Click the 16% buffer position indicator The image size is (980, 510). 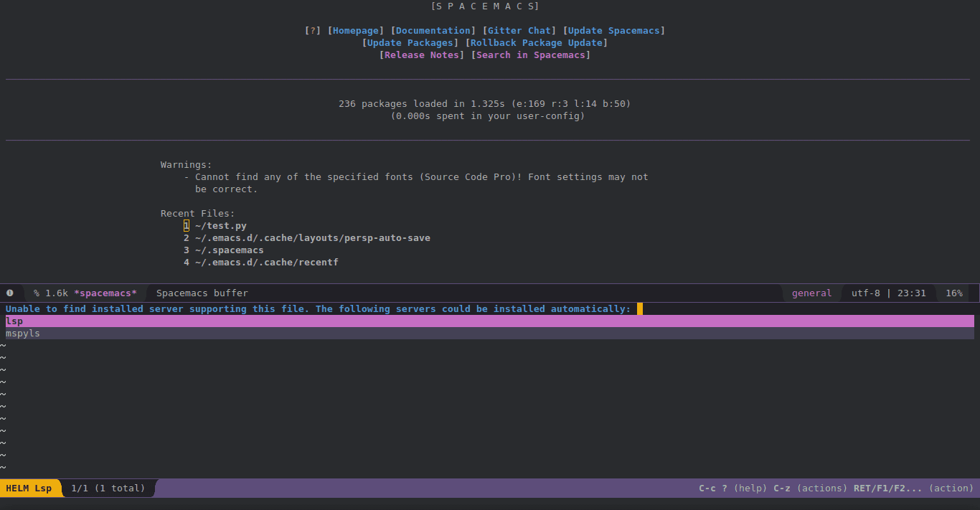click(x=954, y=293)
